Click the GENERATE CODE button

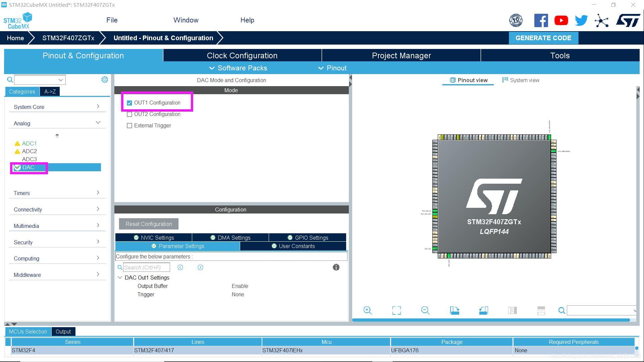(543, 38)
